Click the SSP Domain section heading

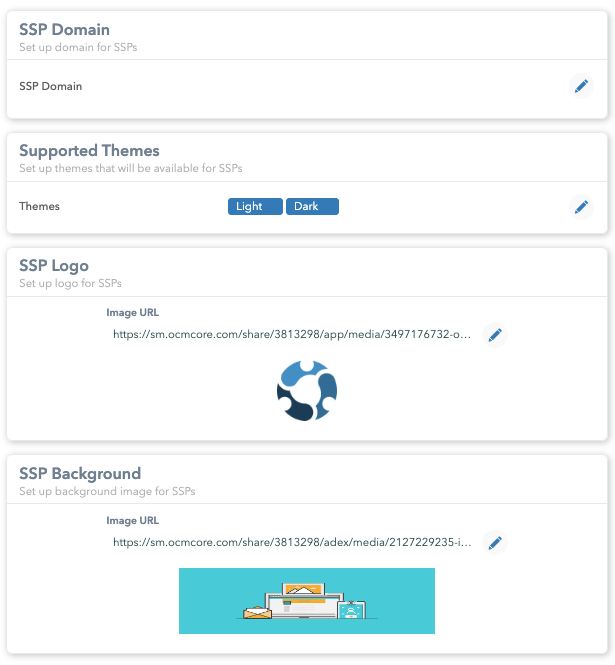point(64,30)
